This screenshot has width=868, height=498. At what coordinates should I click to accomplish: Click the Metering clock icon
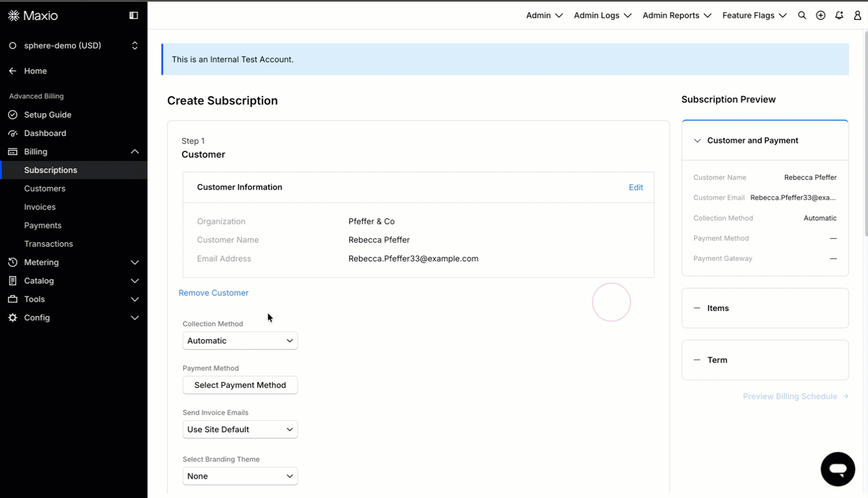pyautogui.click(x=13, y=262)
